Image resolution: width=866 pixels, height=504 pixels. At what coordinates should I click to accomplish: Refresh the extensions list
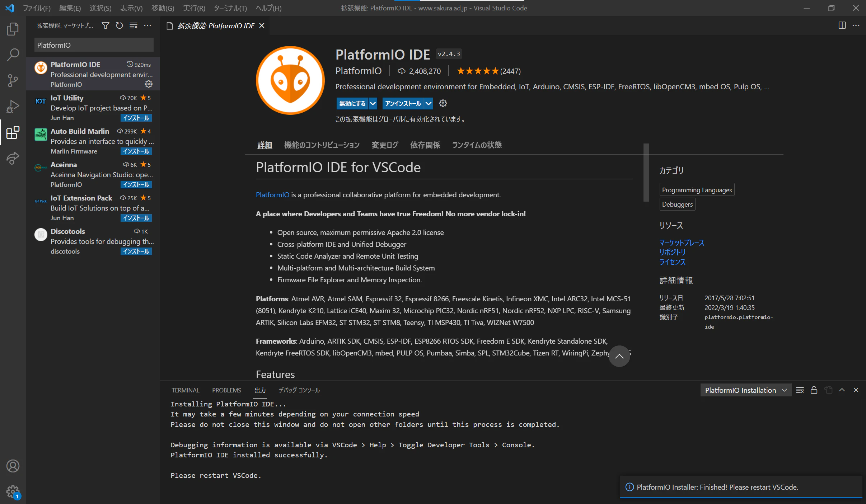pos(119,26)
